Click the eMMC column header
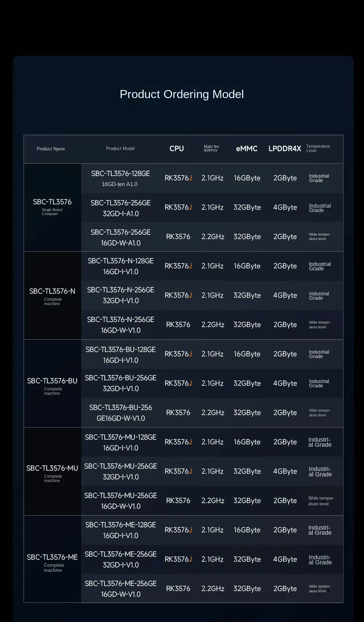 pyautogui.click(x=247, y=149)
